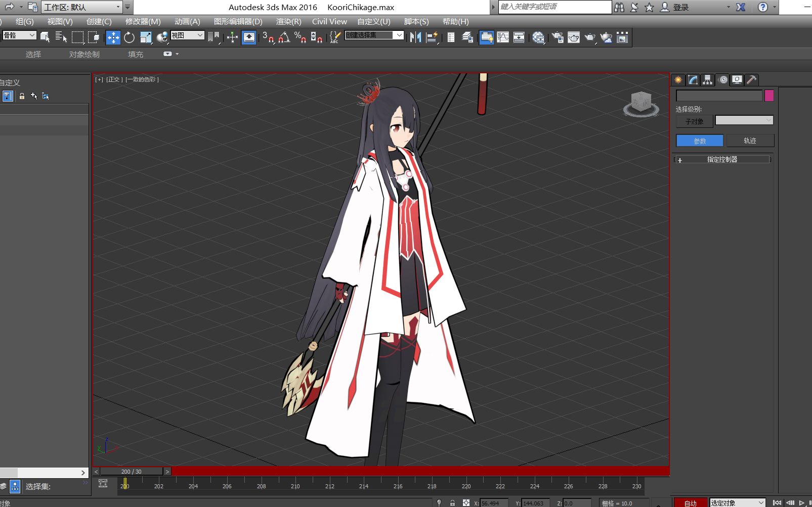812x507 pixels.
Task: Open Select by Name list
Action: pyautogui.click(x=61, y=37)
